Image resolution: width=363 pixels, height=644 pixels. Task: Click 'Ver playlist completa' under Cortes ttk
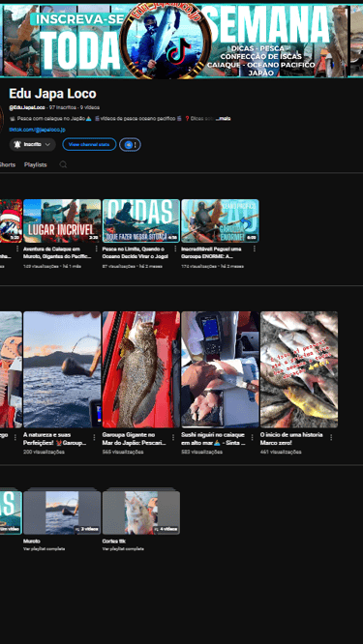[123, 548]
